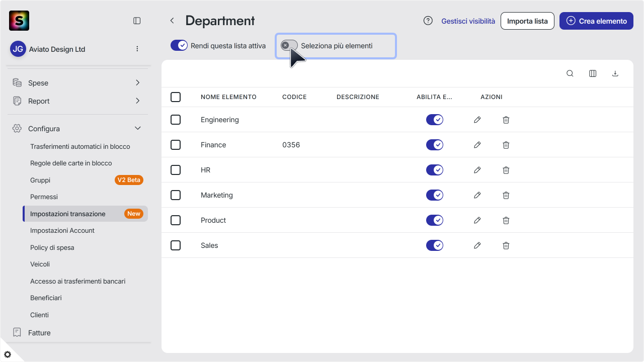Edit the Finance element
The height and width of the screenshot is (362, 644).
477,145
